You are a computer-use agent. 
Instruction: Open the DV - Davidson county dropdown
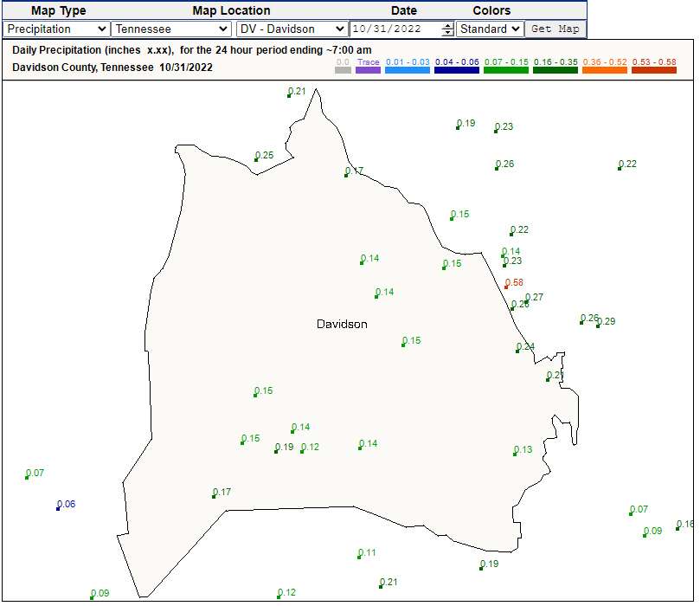coord(292,29)
